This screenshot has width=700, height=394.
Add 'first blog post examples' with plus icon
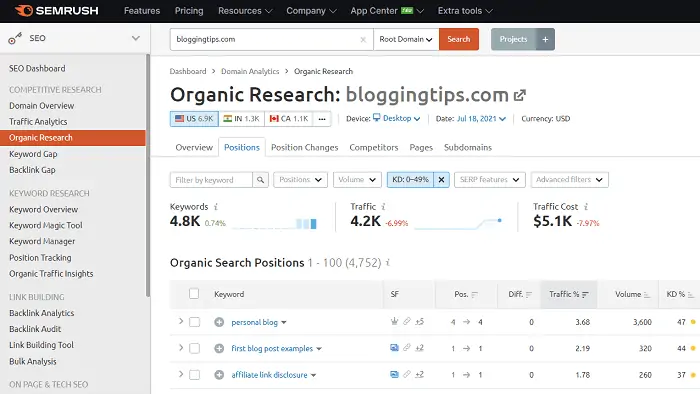219,348
